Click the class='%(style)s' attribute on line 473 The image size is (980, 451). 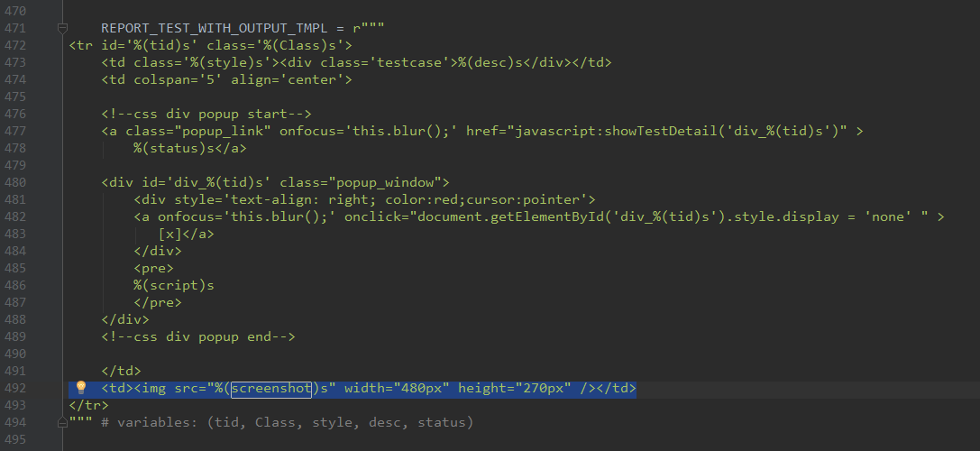[x=203, y=62]
